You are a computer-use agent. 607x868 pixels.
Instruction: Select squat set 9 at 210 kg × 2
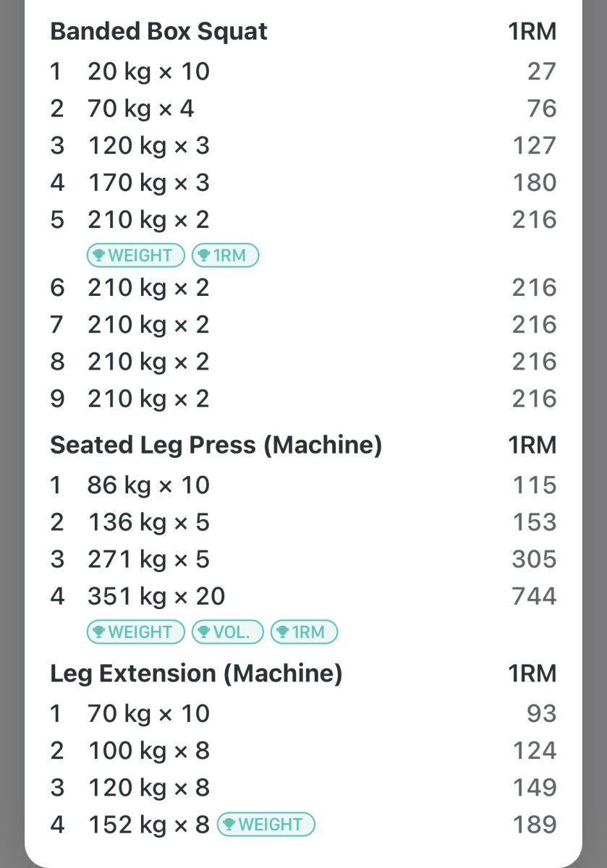point(148,399)
